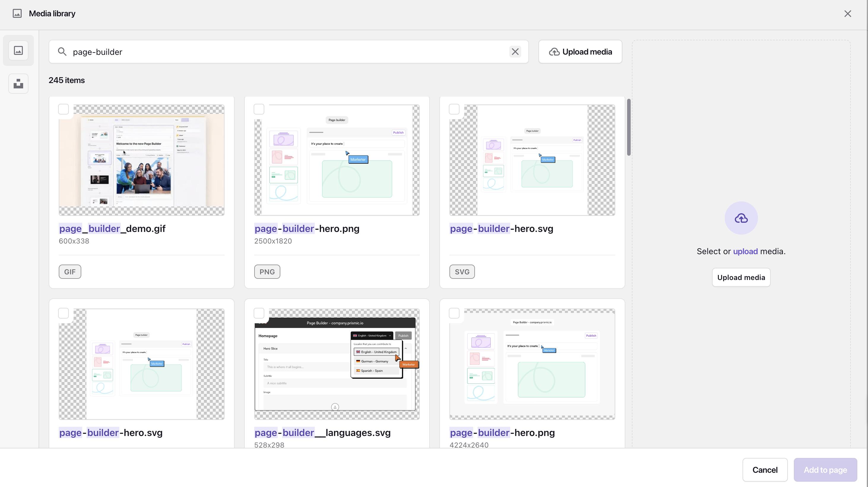Focus the page-builder search field
The width and height of the screenshot is (868, 487).
[286, 52]
